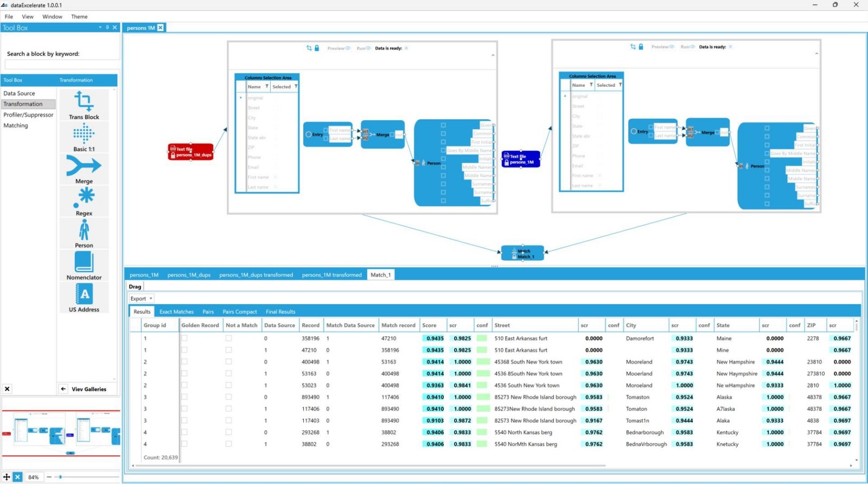Select the Trans Block tool icon
This screenshot has width=868, height=484.
(x=84, y=101)
